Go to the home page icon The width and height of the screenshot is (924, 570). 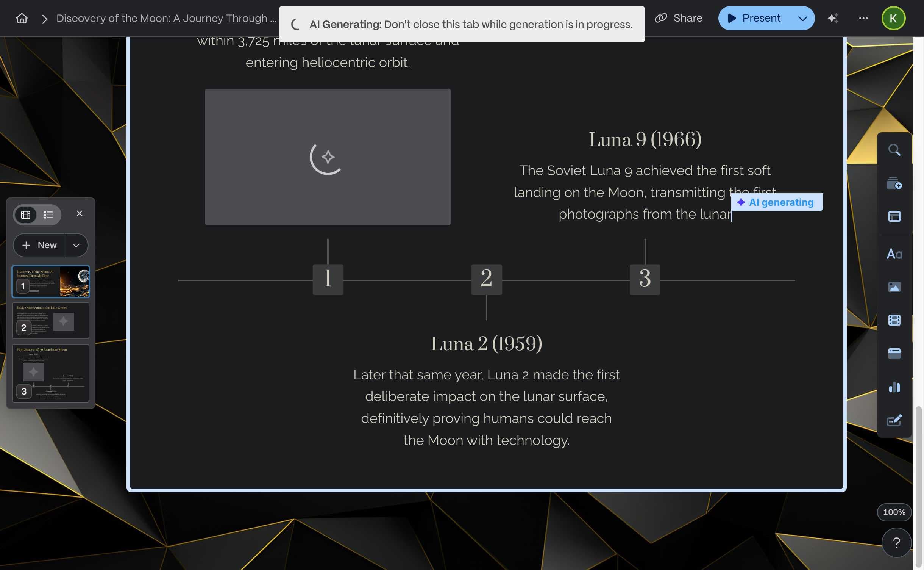click(x=22, y=18)
